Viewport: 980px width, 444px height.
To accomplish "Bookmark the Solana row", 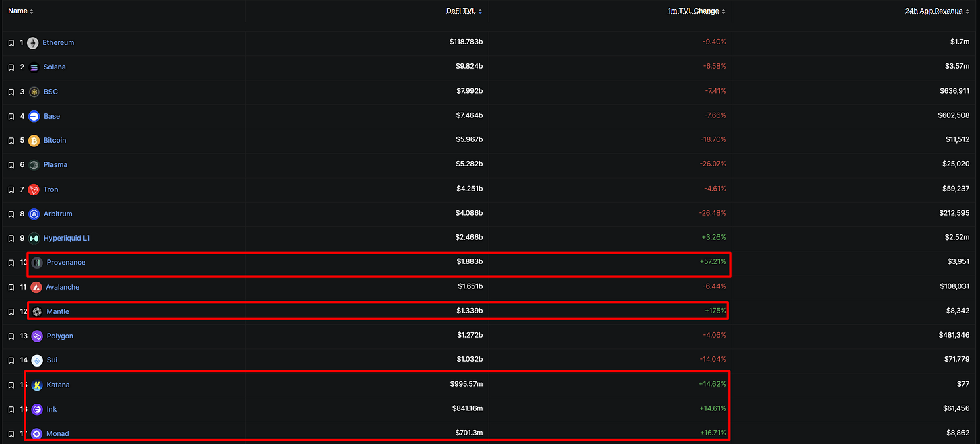I will coord(11,67).
